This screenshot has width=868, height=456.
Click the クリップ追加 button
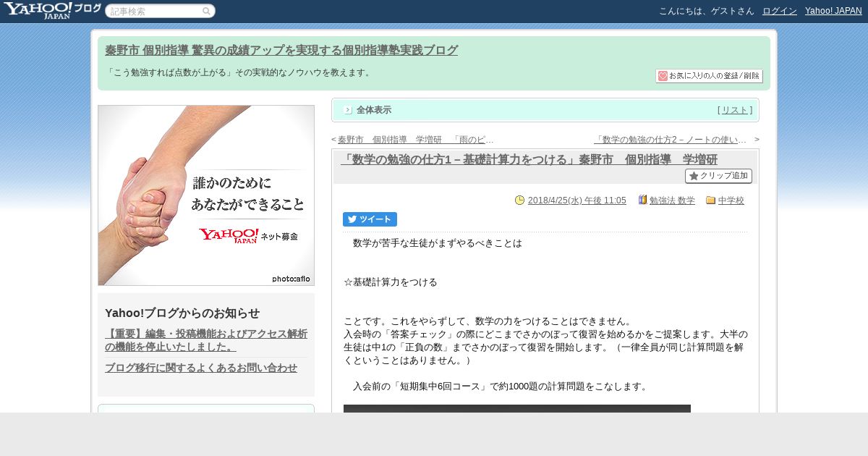[x=718, y=176]
